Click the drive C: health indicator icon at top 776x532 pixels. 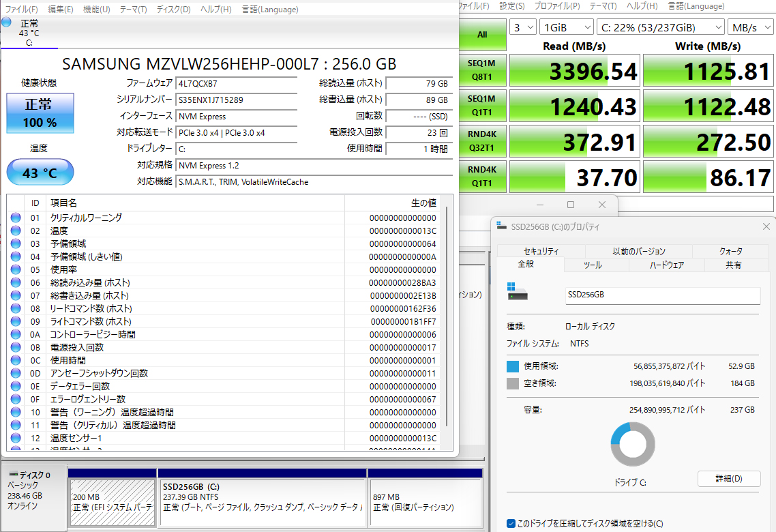(6, 23)
